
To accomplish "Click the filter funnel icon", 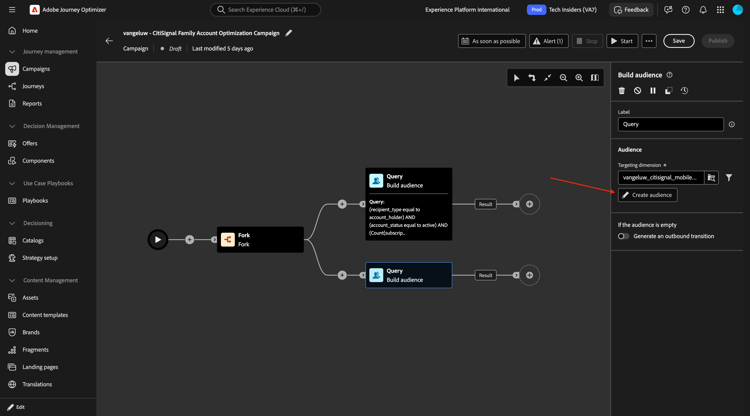I will (728, 178).
